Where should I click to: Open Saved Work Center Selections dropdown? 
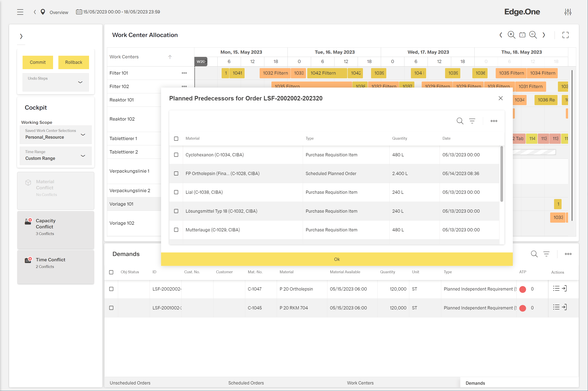tap(56, 135)
